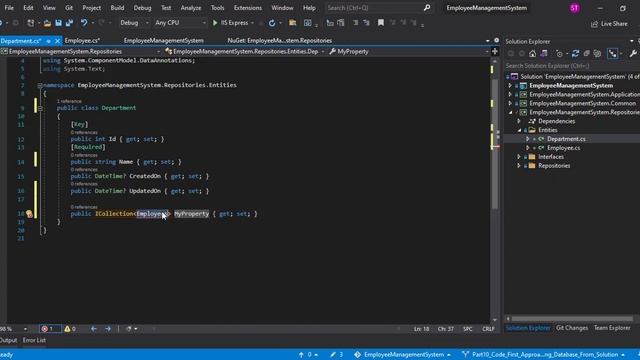
Task: Expand the EmployeeManagementSystem.Common project node
Action: pyautogui.click(x=510, y=104)
